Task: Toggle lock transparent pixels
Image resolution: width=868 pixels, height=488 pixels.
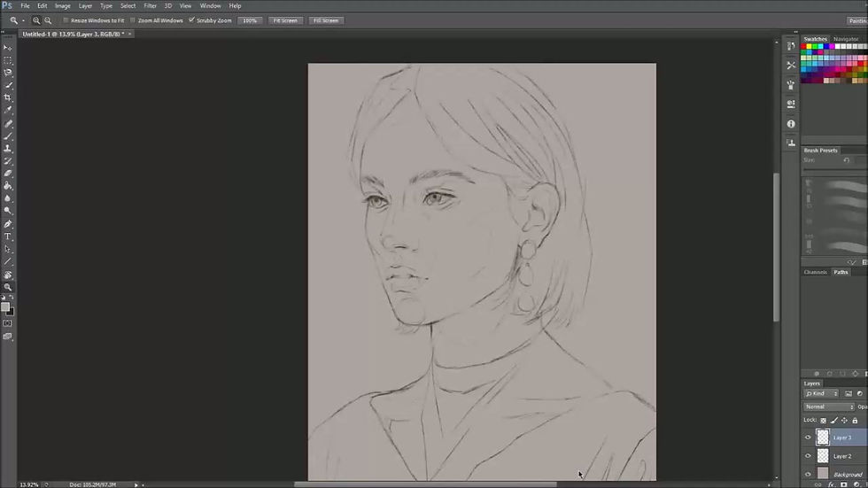Action: click(823, 421)
